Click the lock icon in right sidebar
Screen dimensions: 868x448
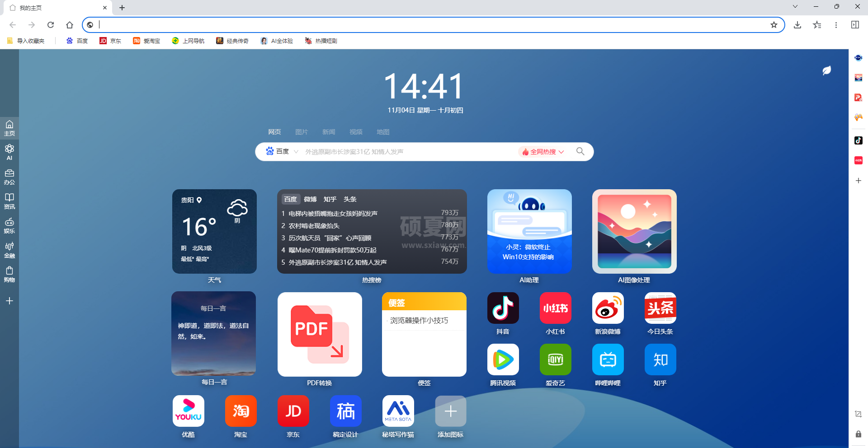[859, 434]
